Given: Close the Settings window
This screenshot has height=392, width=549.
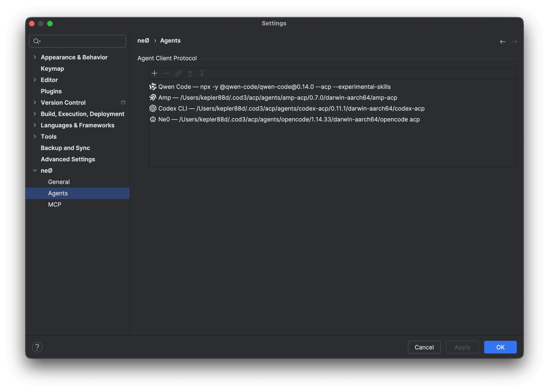Looking at the screenshot, I should 32,23.
